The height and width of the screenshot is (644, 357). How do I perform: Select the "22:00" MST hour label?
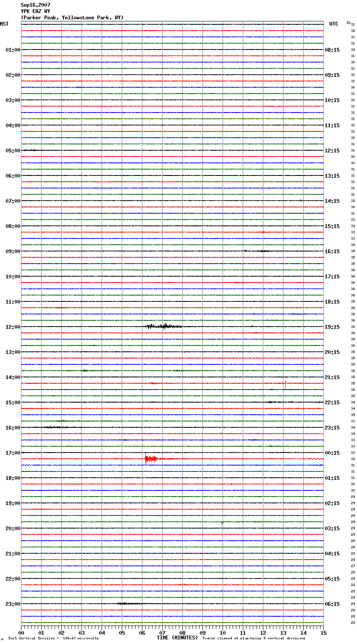[x=13, y=579]
